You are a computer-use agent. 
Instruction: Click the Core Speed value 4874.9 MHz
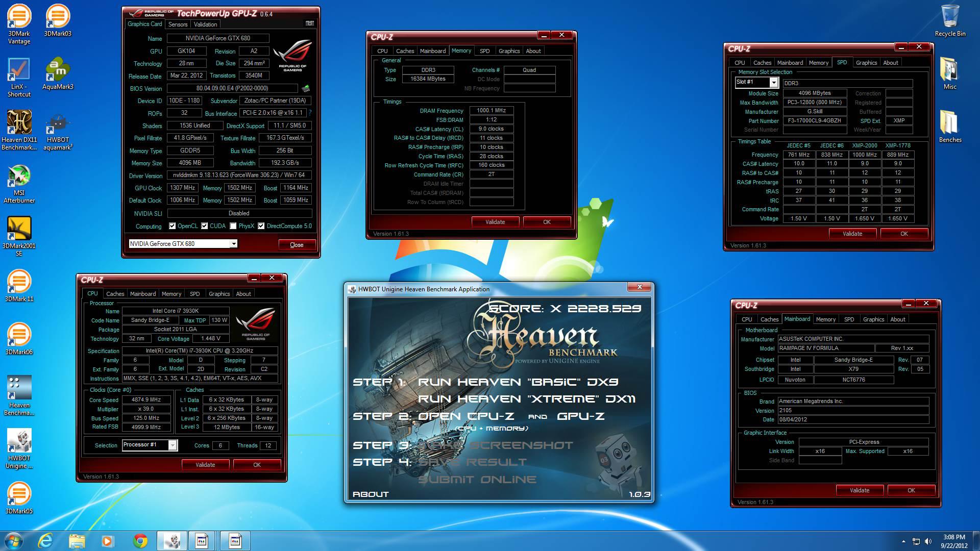pos(146,400)
